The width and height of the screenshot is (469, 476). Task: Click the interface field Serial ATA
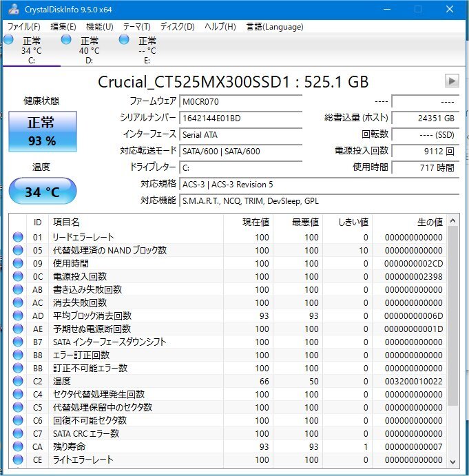241,135
